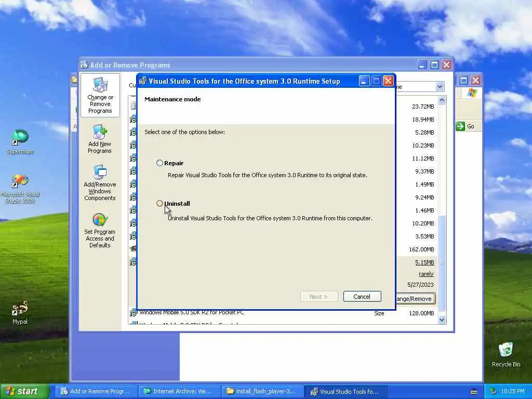
Task: Click the keyboard icon in system tray
Action: [x=474, y=392]
